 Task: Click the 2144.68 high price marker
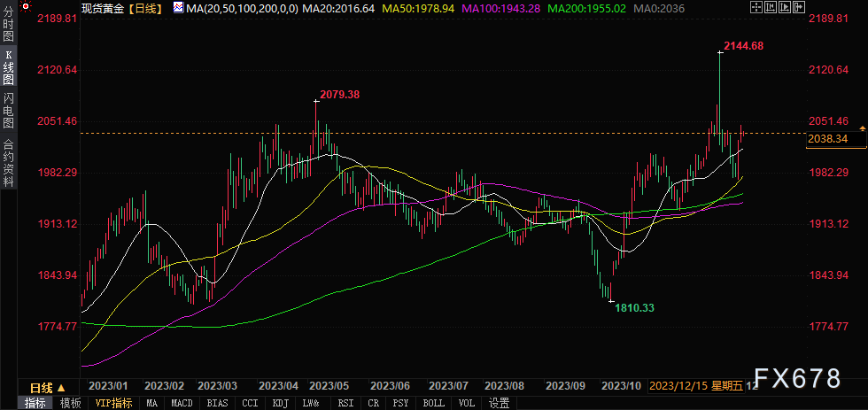tap(743, 45)
